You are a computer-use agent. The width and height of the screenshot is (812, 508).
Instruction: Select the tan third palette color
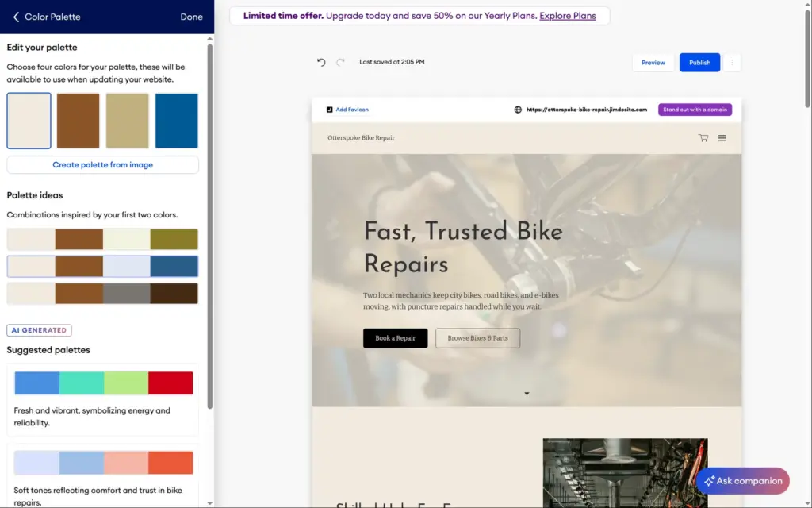[x=128, y=121]
